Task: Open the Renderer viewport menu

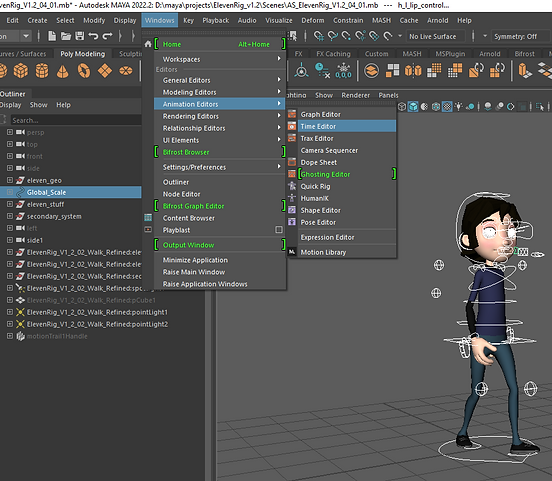Action: point(356,95)
